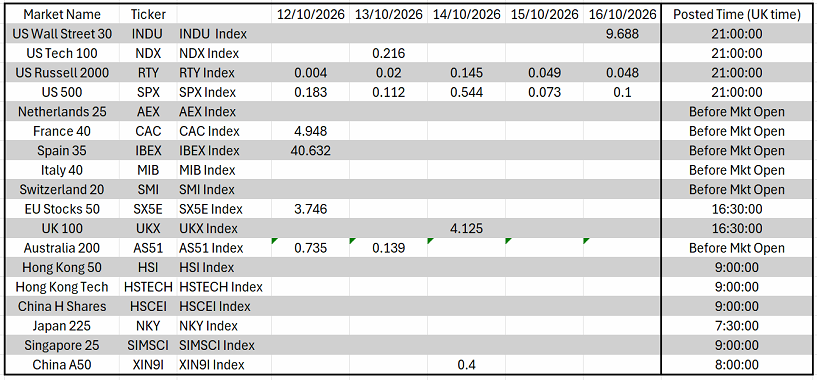Select the US Wall Street 30 cell

click(62, 34)
